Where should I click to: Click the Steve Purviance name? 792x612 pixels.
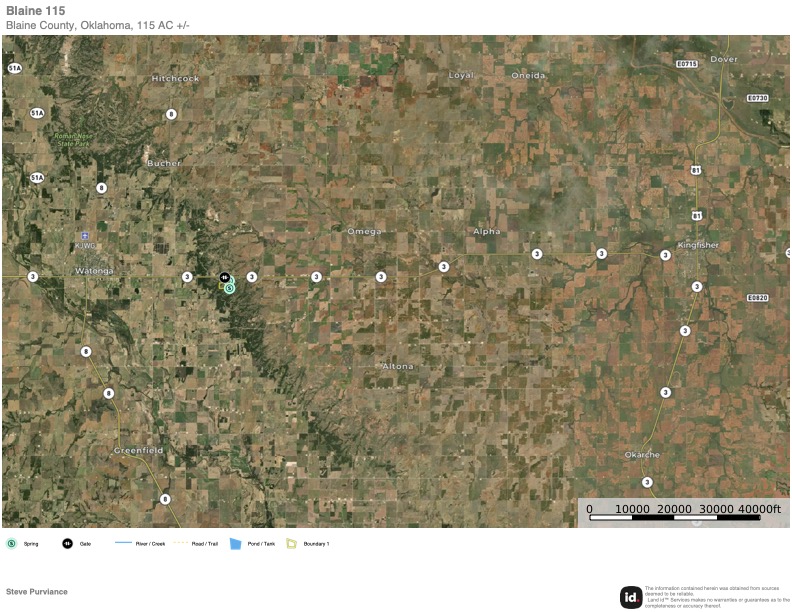tap(37, 592)
